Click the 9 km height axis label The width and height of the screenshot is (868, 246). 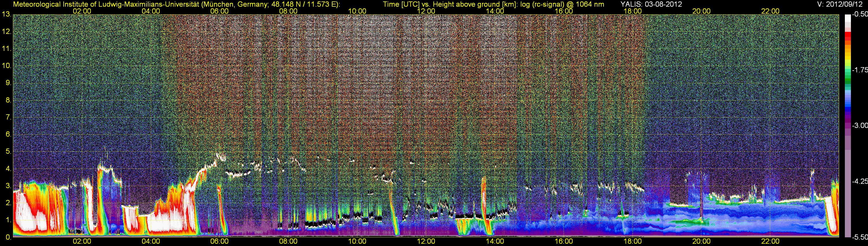tap(8, 83)
